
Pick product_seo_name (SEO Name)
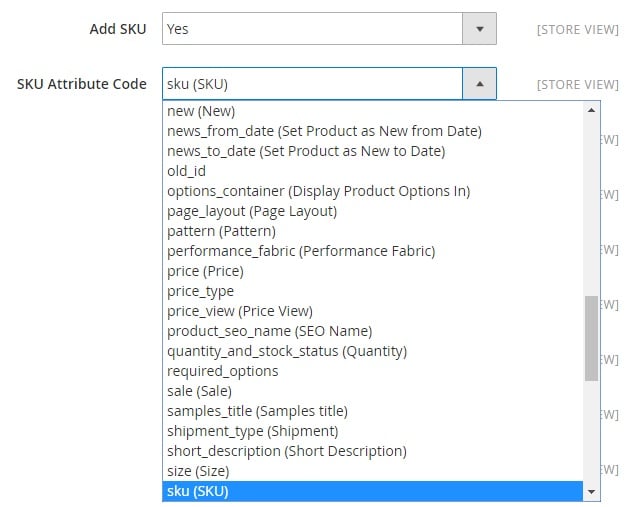(x=373, y=331)
